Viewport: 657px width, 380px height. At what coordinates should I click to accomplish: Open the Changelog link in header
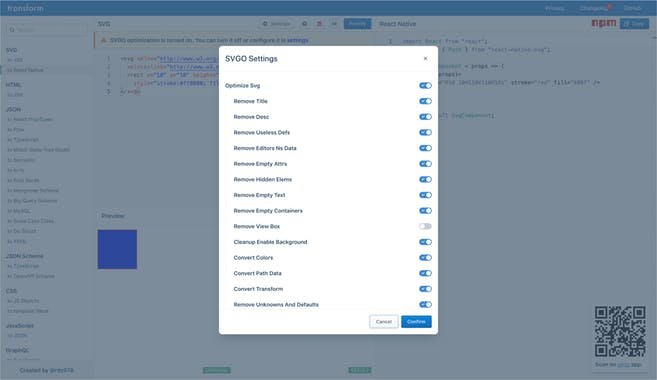pyautogui.click(x=594, y=8)
